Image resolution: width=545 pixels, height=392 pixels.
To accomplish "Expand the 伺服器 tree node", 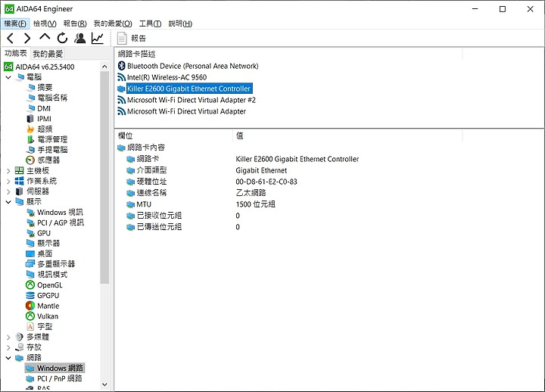I will pyautogui.click(x=8, y=191).
